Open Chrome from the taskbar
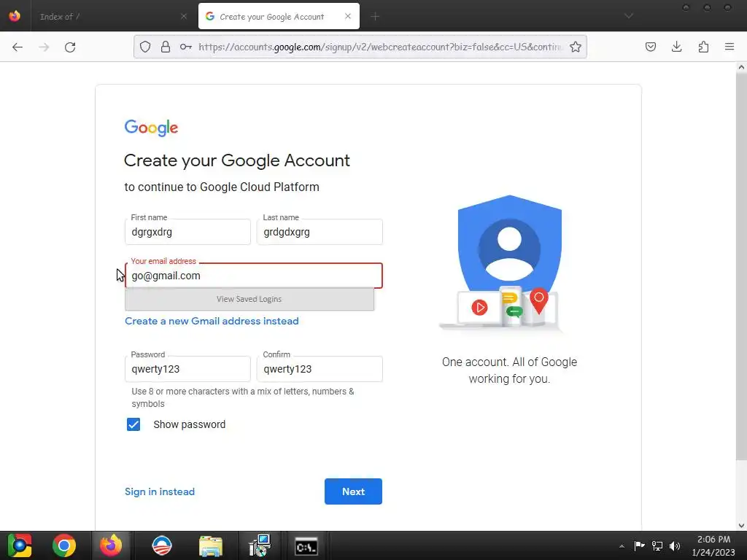 (x=64, y=545)
